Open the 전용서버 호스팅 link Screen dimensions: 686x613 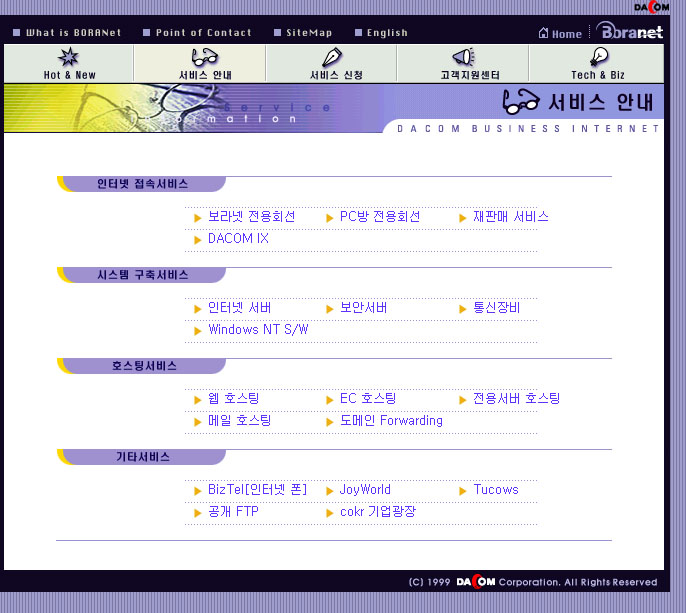point(516,399)
